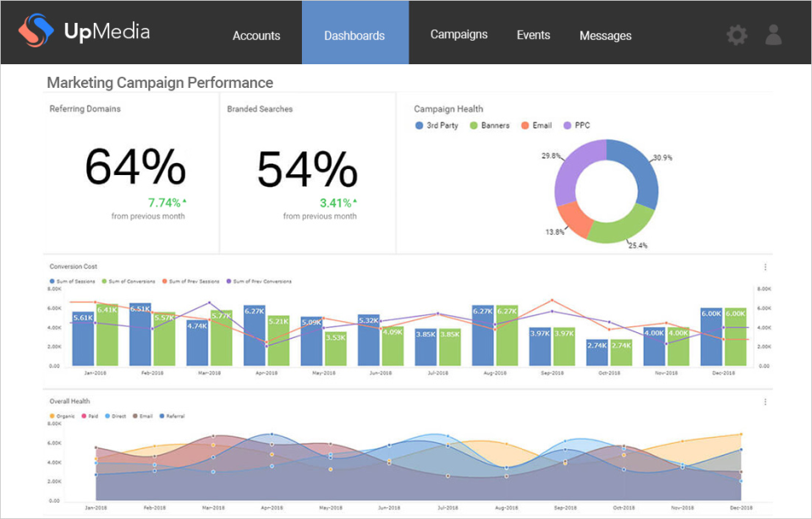Open the Messages section
812x519 pixels.
606,36
